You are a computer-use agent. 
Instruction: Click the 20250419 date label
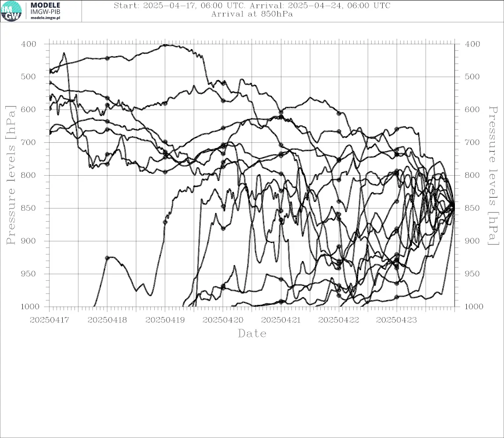(165, 320)
